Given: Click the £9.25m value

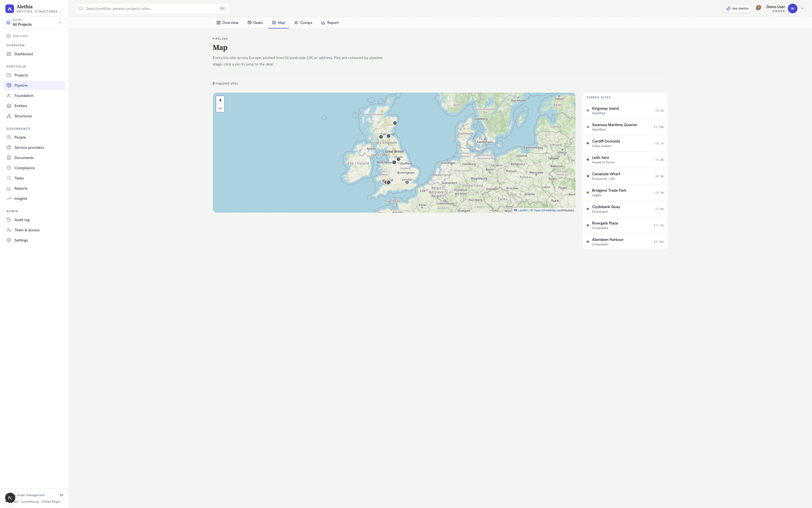Looking at the screenshot, I should tap(658, 242).
